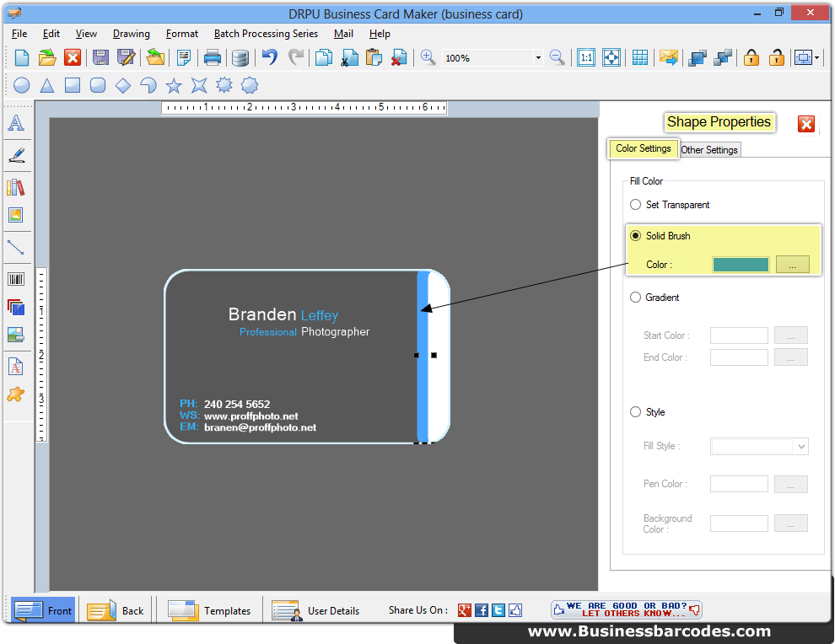Viewport: 835px width, 644px height.
Task: Open dropdown arrow beside the last toolbar icon
Action: [x=817, y=57]
